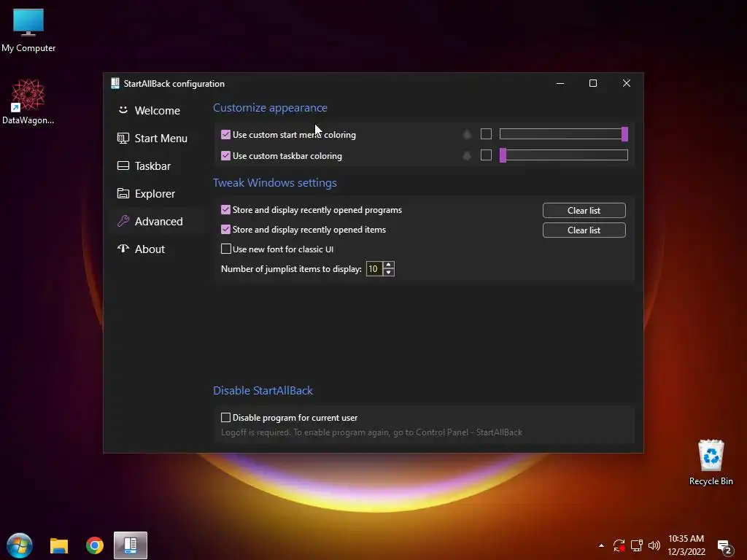Clear list of recently opened programs
747x560 pixels.
[x=584, y=211]
